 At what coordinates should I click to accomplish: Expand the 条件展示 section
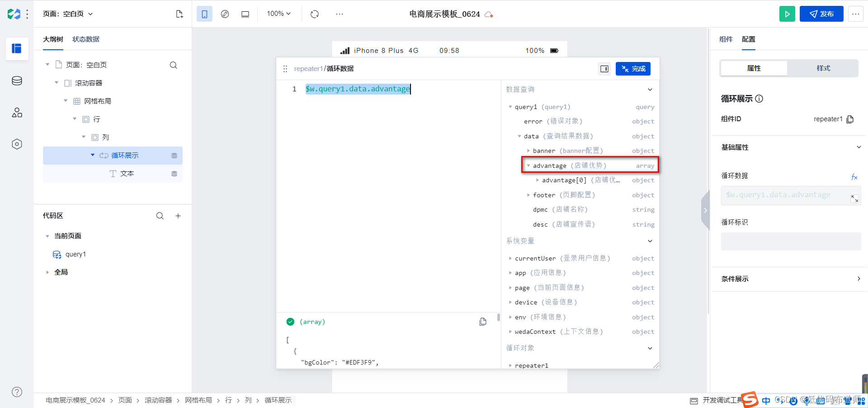pos(859,279)
